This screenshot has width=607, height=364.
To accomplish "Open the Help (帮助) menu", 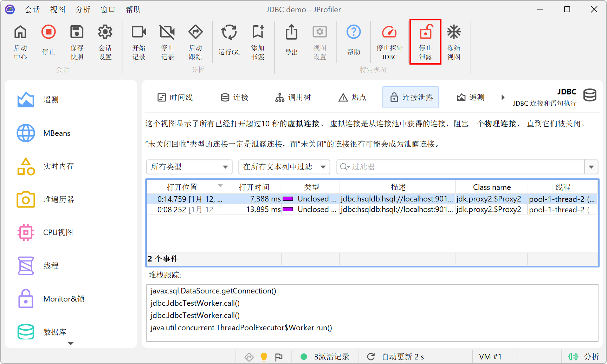I will point(133,9).
